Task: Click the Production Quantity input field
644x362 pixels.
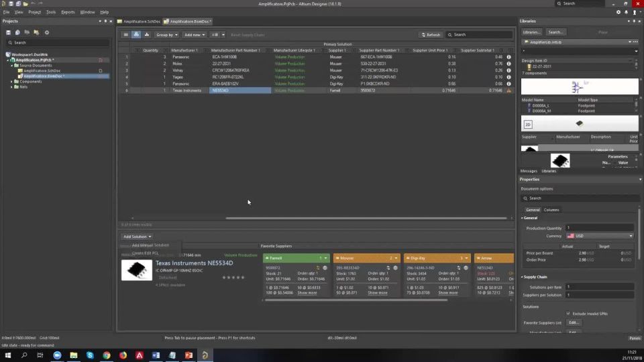Action: pyautogui.click(x=600, y=228)
